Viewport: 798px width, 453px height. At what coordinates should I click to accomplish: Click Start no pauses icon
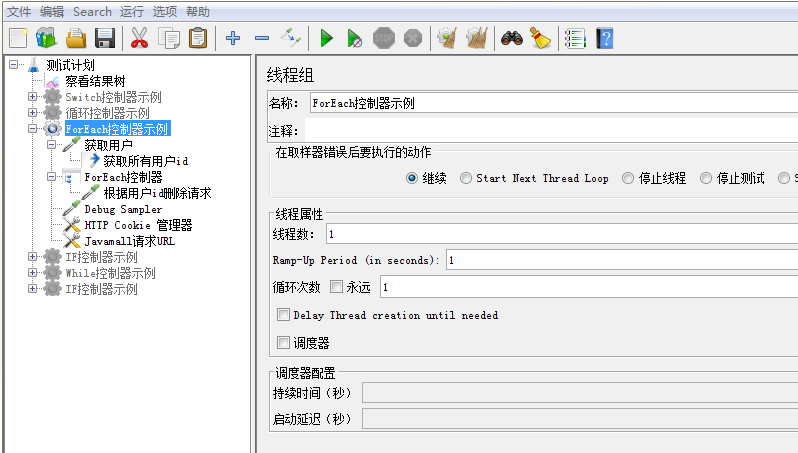pyautogui.click(x=354, y=38)
